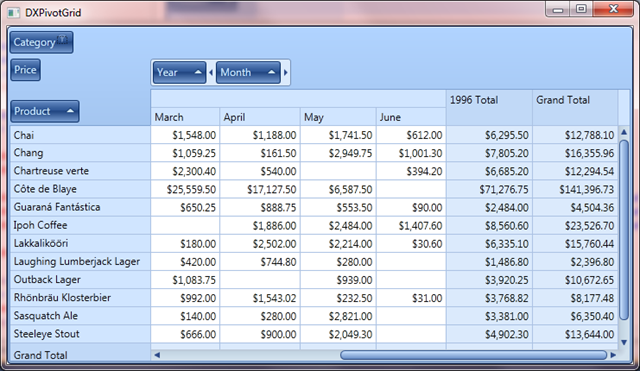Click the $30.60 Lakkalikööri June cell
The height and width of the screenshot is (371, 640).
click(x=411, y=244)
